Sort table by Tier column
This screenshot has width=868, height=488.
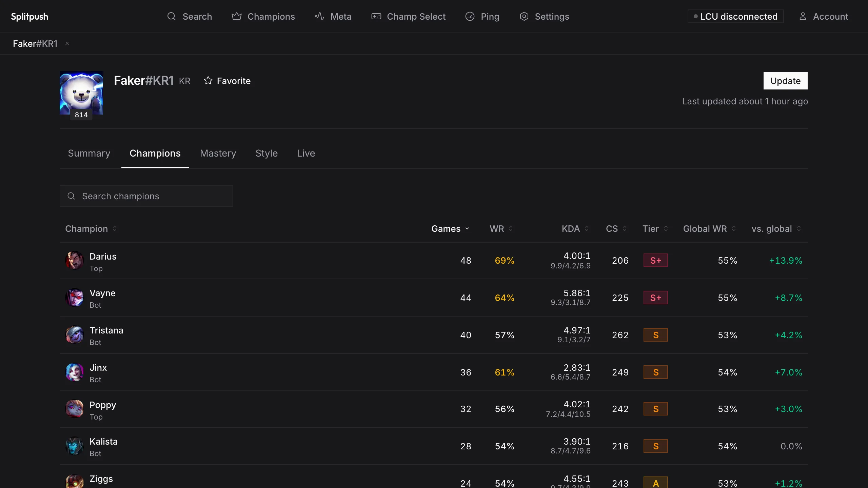click(x=655, y=229)
